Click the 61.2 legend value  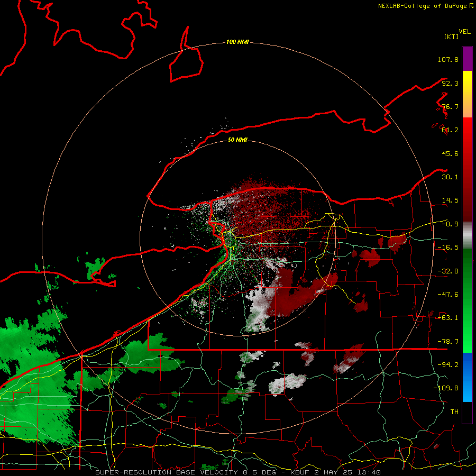click(450, 130)
